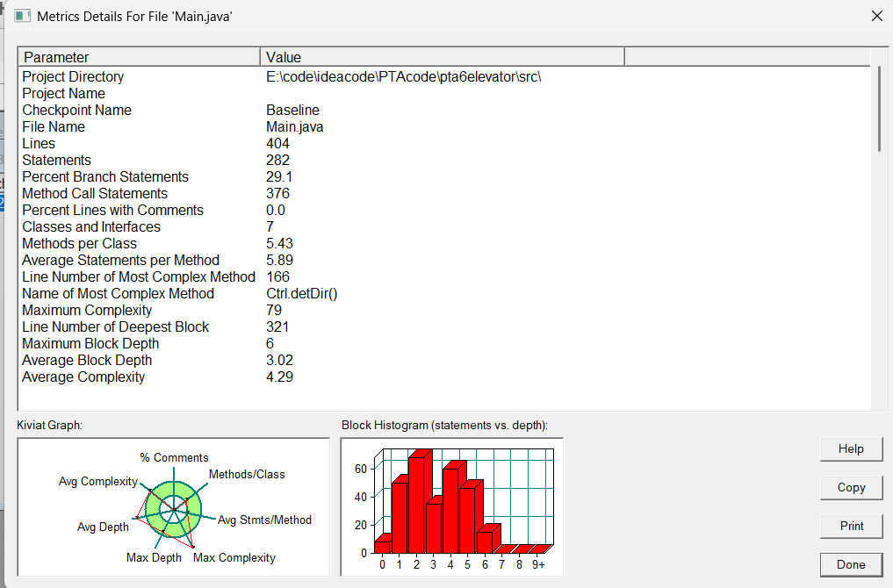Viewport: 893px width, 588px height.
Task: Click the Help button
Action: [x=851, y=449]
